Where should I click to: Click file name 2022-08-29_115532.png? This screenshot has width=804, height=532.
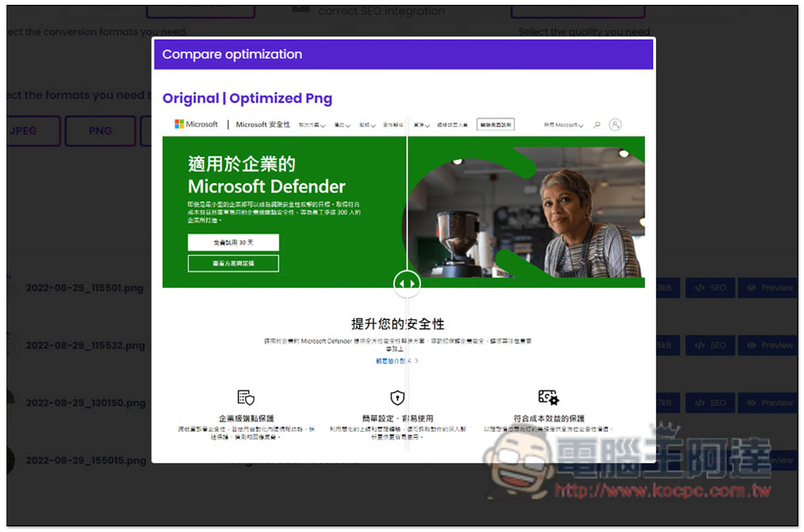pyautogui.click(x=85, y=346)
